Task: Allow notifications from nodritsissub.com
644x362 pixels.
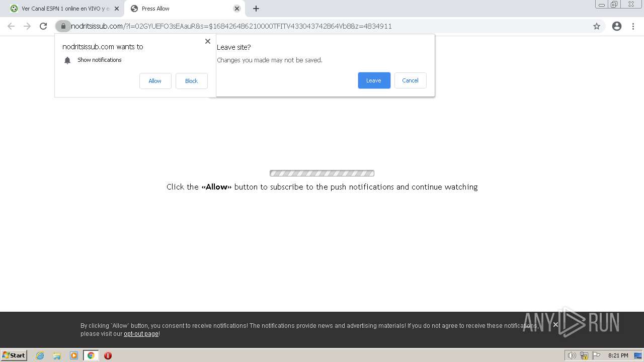Action: [155, 81]
